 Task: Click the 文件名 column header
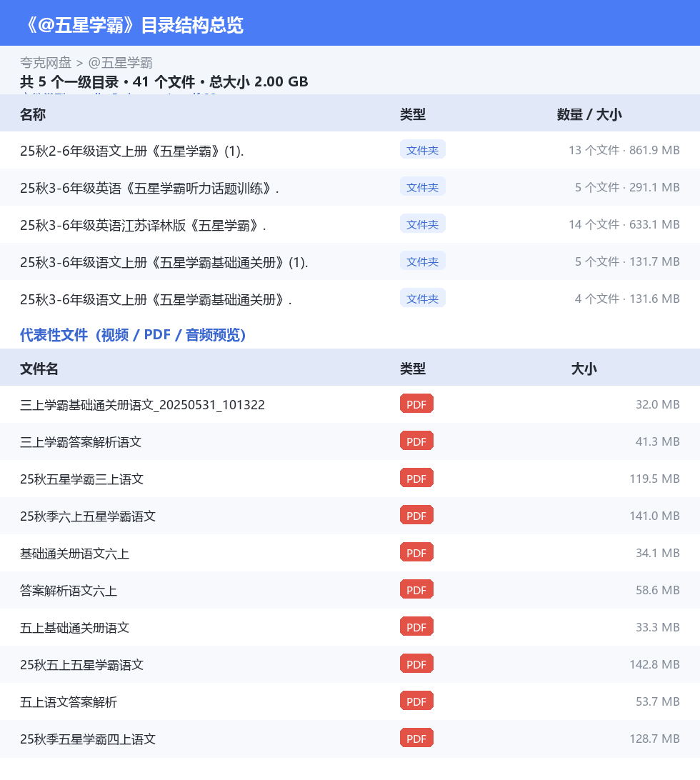tap(39, 369)
